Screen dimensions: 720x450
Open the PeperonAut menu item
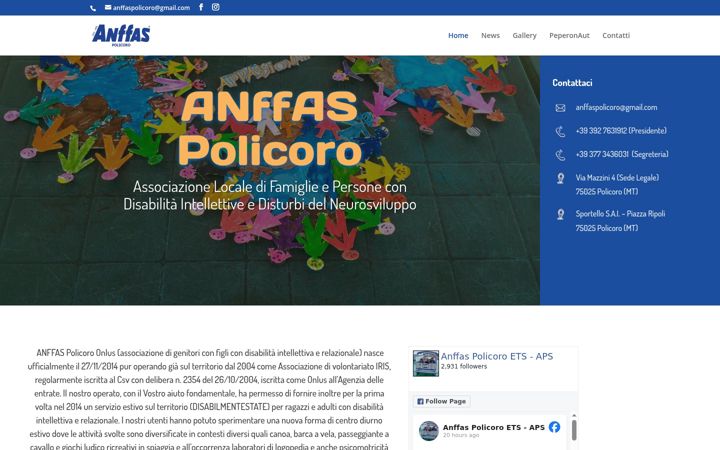click(569, 35)
